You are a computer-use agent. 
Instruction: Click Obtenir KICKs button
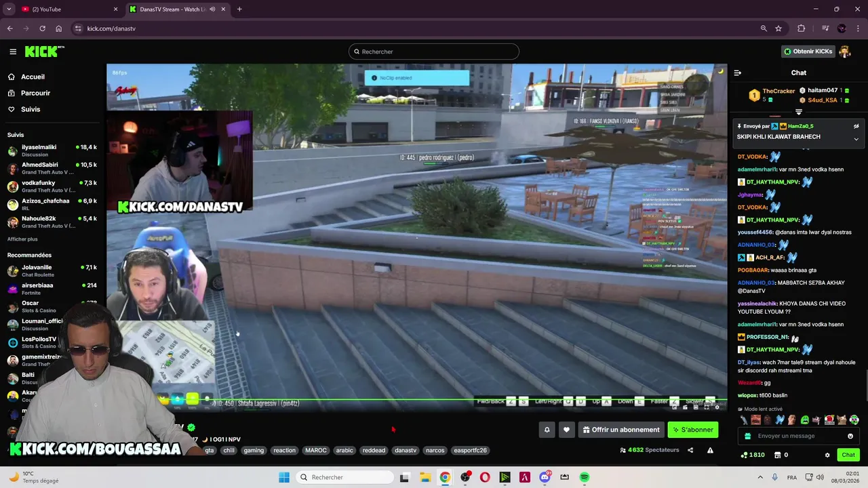pyautogui.click(x=808, y=52)
